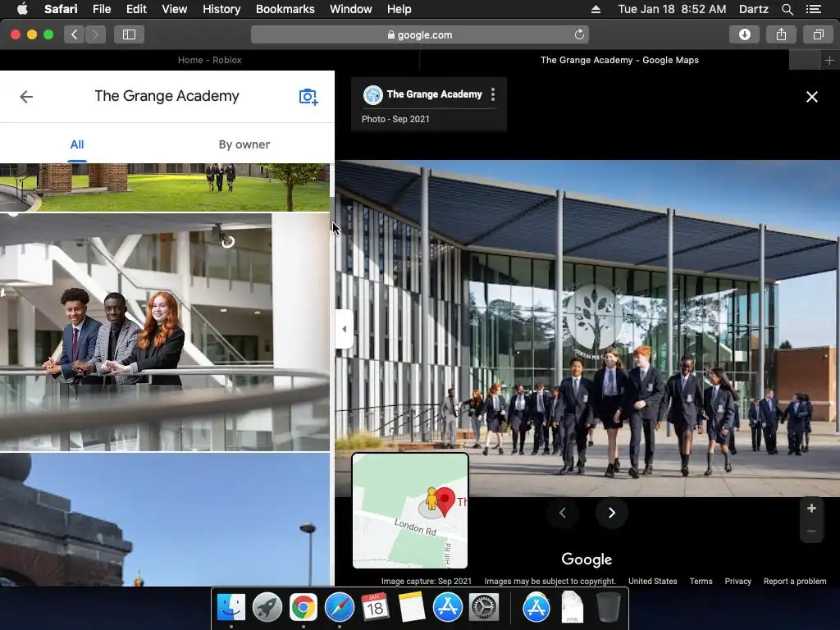The image size is (840, 630).
Task: Open Spotlight search magnifier icon
Action: coord(787,9)
